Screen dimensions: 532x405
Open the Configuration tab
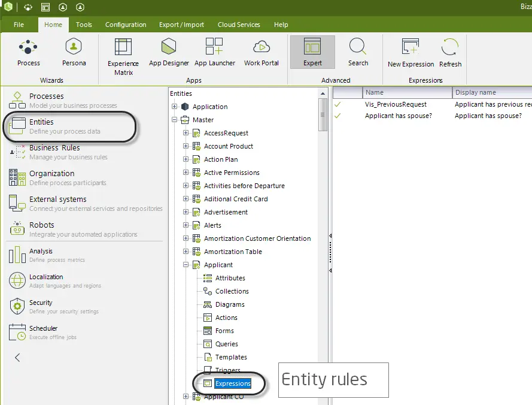[126, 25]
